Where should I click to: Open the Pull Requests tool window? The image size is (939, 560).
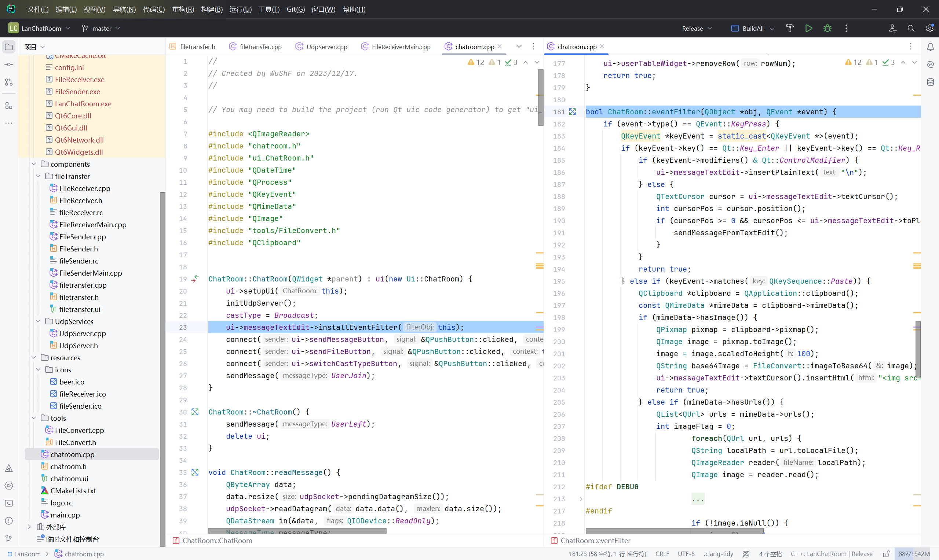coord(9,82)
